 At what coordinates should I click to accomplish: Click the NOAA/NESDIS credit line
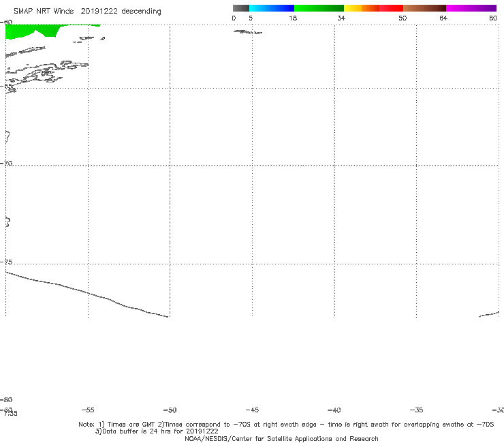(x=281, y=438)
